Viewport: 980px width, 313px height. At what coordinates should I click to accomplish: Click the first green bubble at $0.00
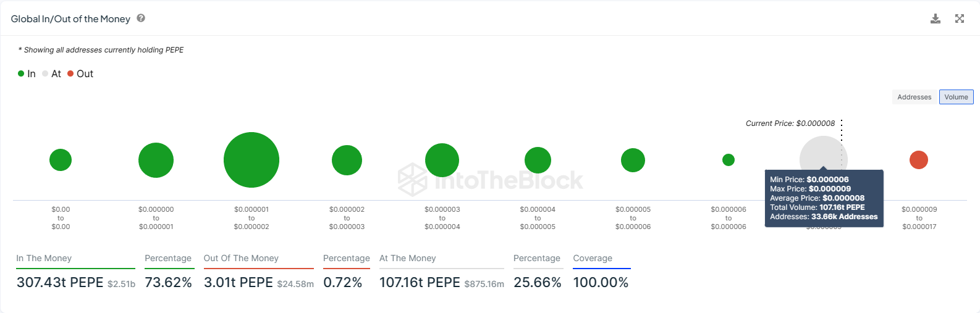61,160
